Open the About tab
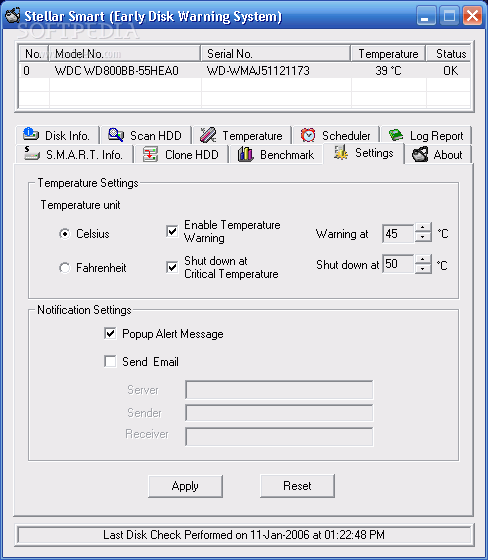The height and width of the screenshot is (560, 488). 438,155
